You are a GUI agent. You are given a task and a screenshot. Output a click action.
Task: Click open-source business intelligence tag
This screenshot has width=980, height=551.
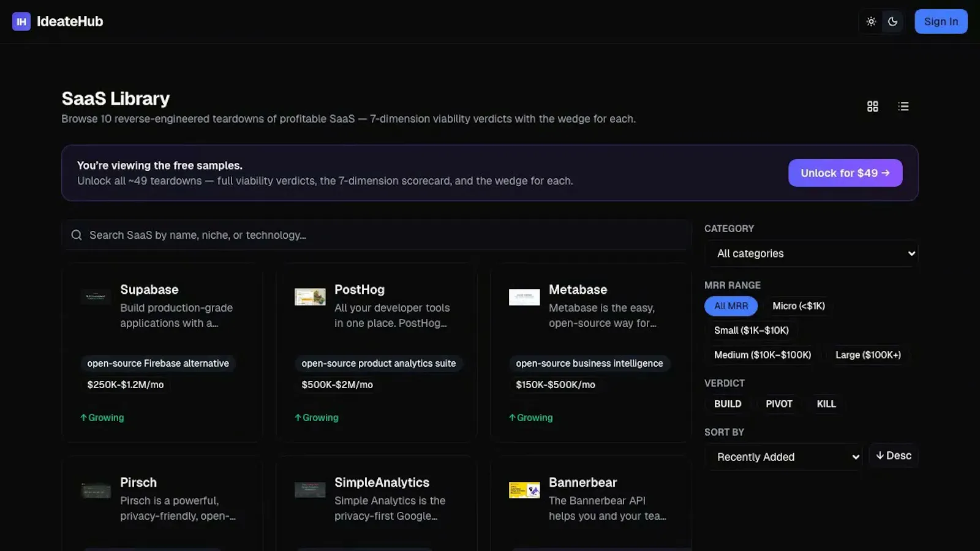coord(589,364)
